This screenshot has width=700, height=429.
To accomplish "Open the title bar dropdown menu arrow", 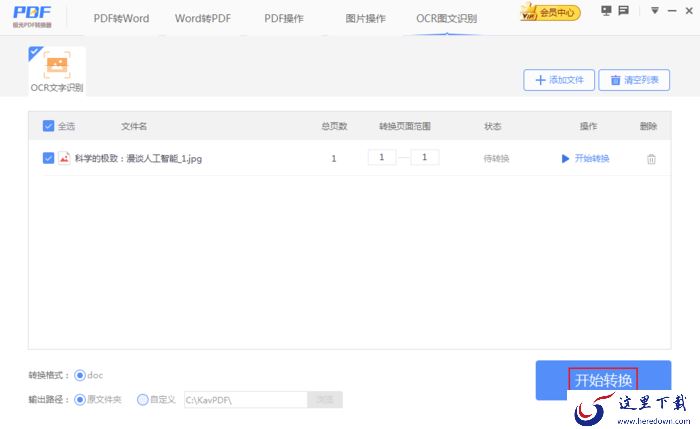I will tap(654, 10).
